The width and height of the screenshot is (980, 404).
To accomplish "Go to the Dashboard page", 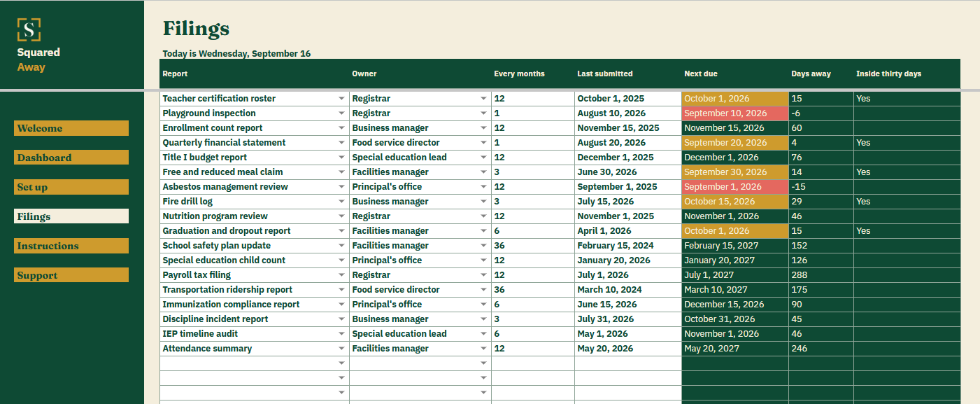I will coord(71,158).
